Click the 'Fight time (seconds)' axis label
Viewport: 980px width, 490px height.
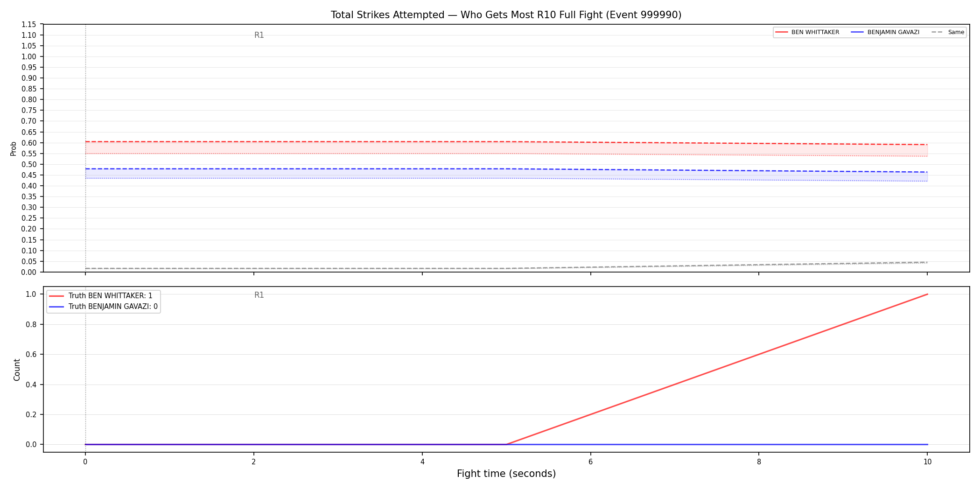506,474
